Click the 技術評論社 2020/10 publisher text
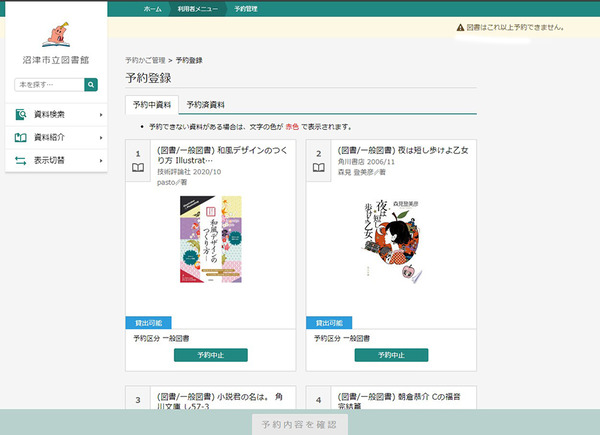 189,172
